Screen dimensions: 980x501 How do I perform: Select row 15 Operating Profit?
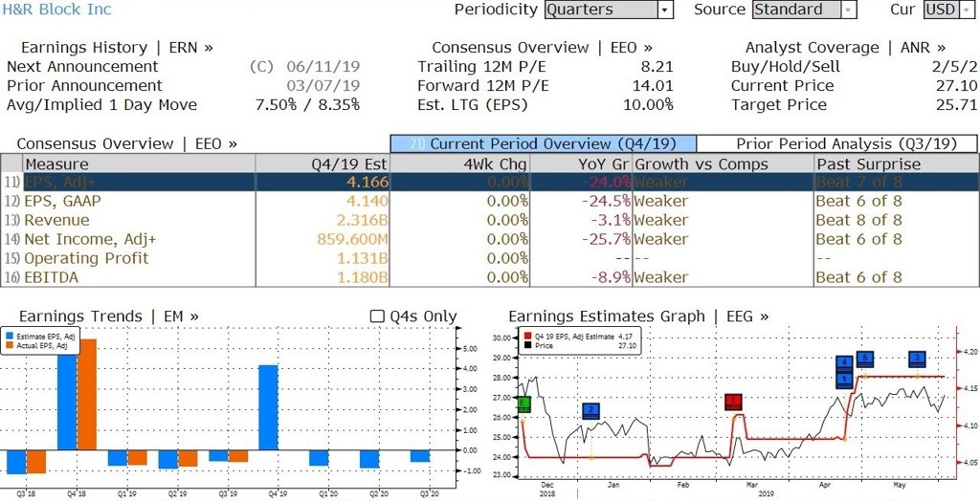(x=488, y=258)
